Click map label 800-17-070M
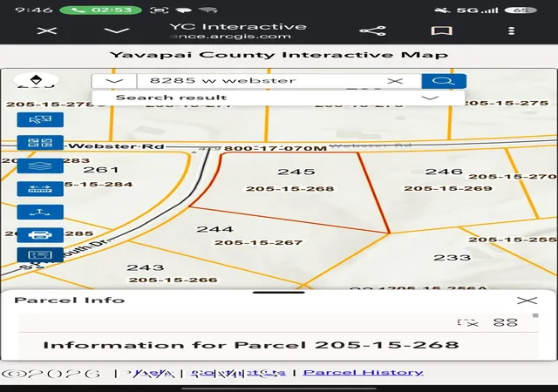The height and width of the screenshot is (392, 558). (x=276, y=148)
